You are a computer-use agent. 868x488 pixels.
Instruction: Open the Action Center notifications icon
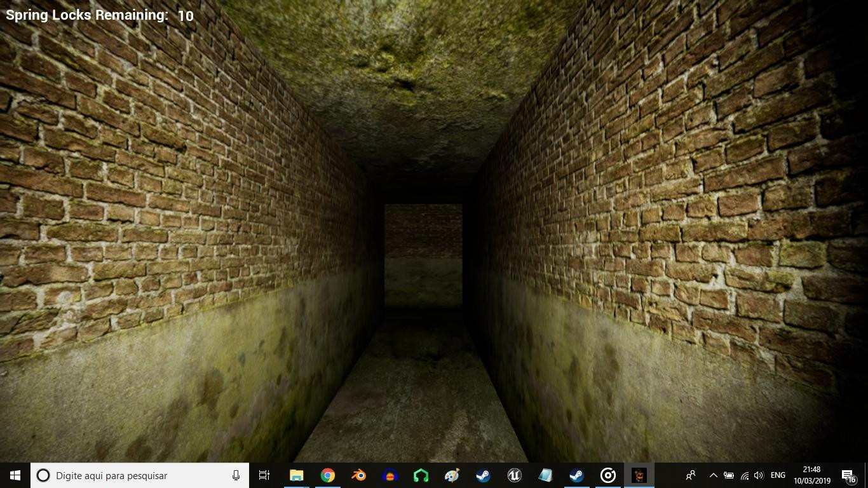848,475
